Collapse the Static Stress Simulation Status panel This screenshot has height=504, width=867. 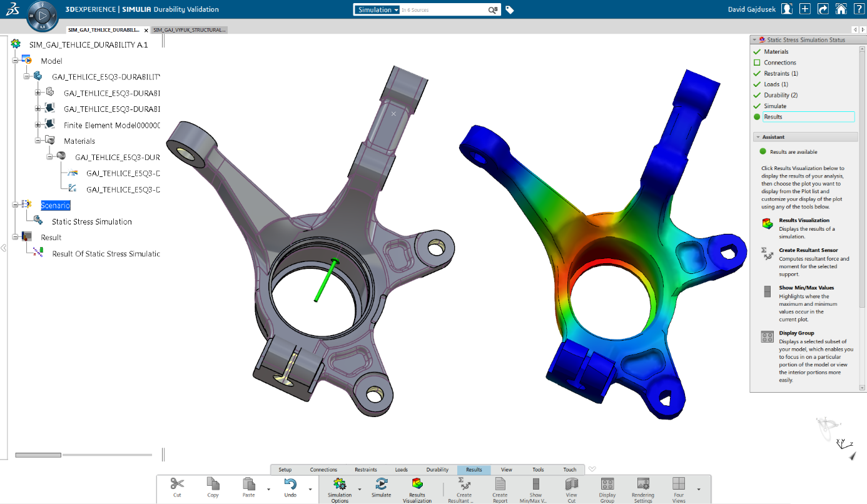pos(754,39)
